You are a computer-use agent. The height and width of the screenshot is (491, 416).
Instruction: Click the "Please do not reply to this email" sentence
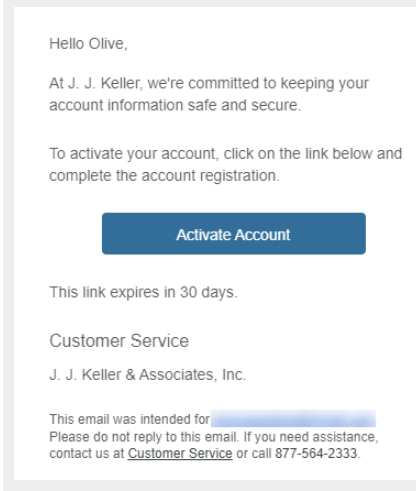(144, 437)
